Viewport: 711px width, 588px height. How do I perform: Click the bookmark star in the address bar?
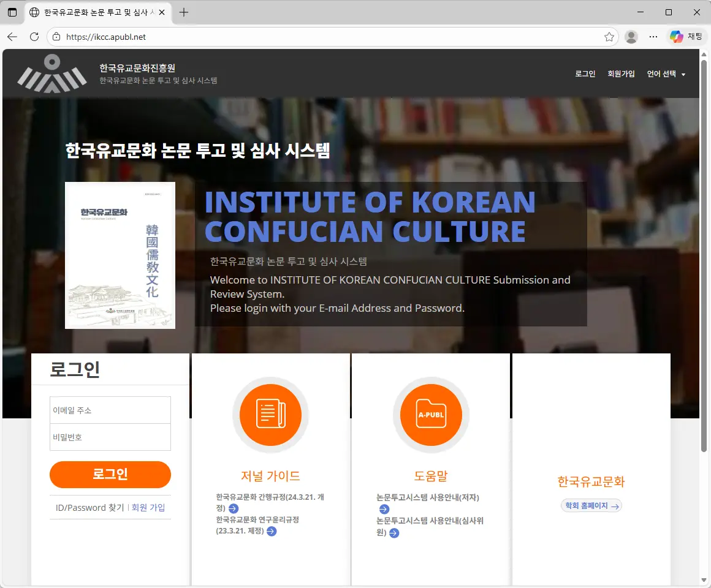(609, 37)
